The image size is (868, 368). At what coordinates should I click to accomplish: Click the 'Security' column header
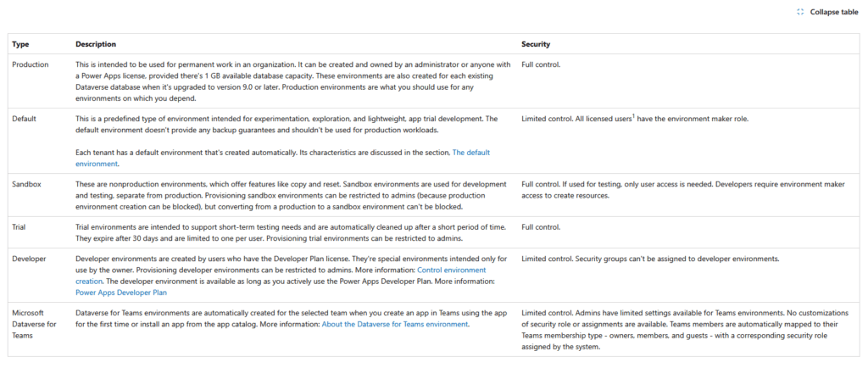[536, 44]
